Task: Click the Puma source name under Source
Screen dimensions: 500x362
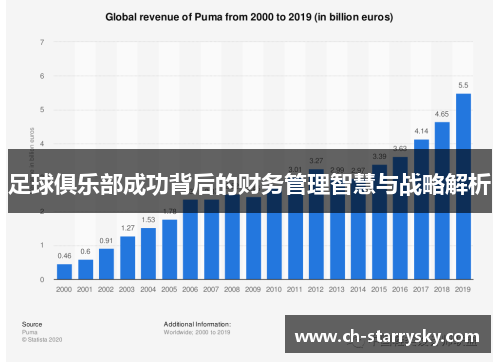Action: click(x=30, y=332)
